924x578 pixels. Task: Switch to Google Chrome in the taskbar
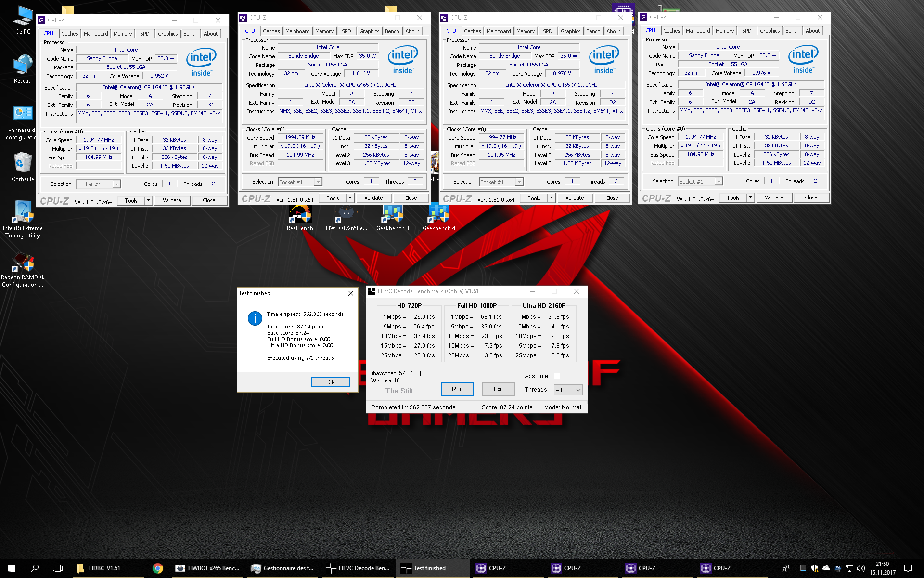point(157,568)
